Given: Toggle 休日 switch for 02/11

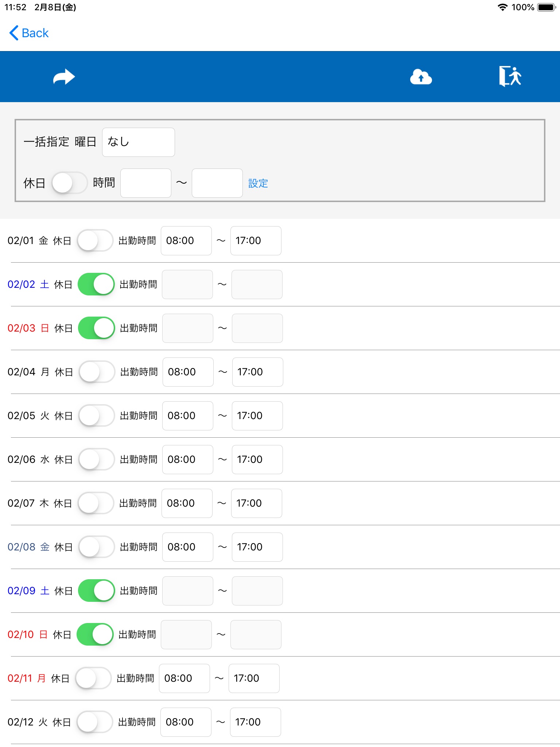Looking at the screenshot, I should [x=93, y=678].
